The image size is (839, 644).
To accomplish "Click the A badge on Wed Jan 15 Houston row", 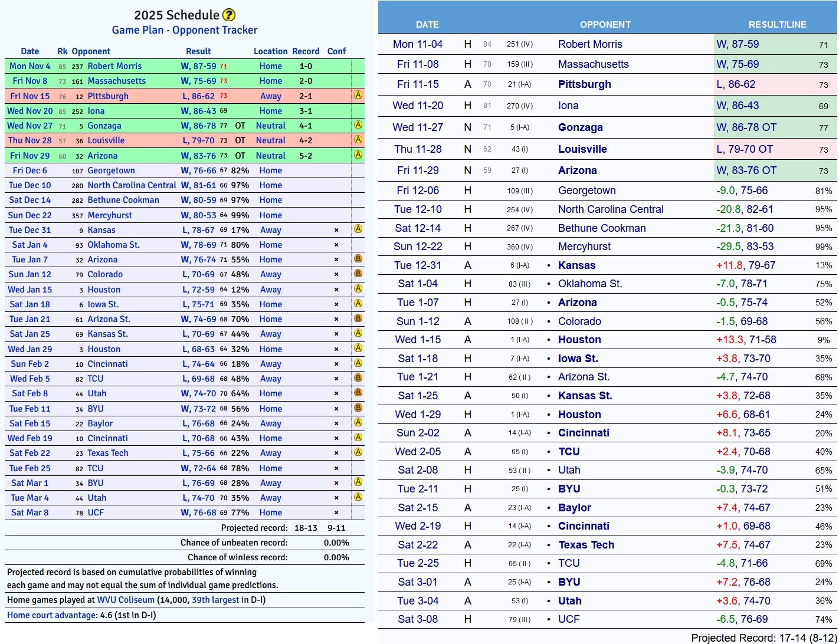I will (x=358, y=288).
